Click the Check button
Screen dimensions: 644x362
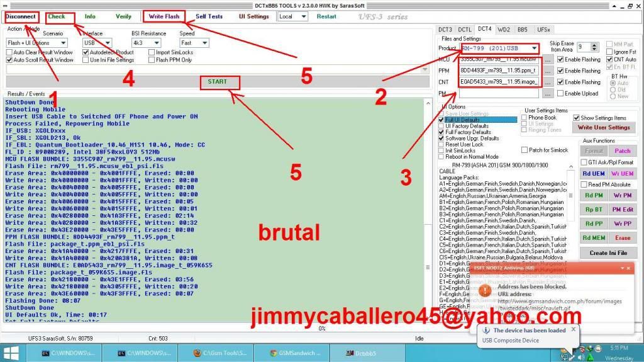(57, 16)
